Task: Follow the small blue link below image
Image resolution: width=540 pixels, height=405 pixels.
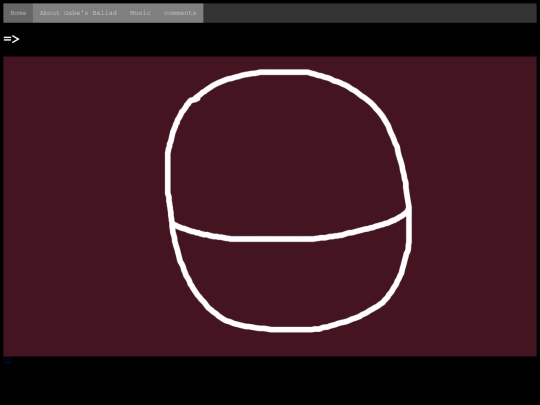Action: pos(8,361)
